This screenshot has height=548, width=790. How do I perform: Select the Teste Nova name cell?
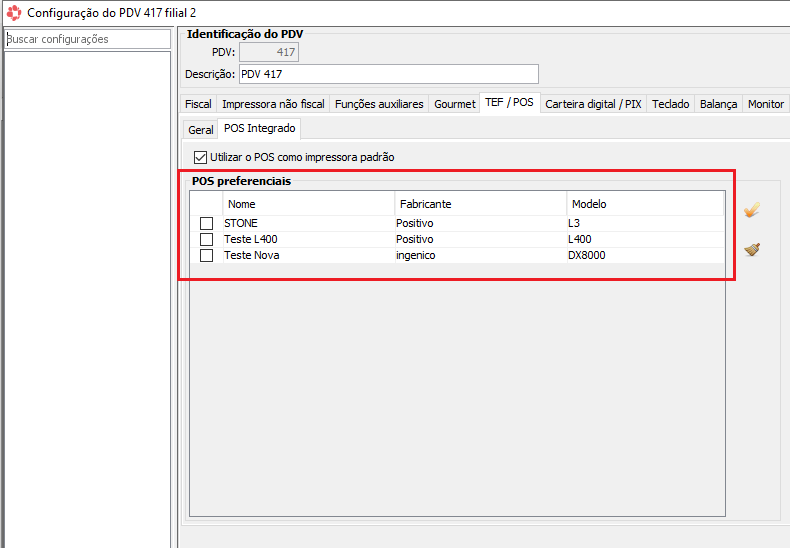(308, 255)
